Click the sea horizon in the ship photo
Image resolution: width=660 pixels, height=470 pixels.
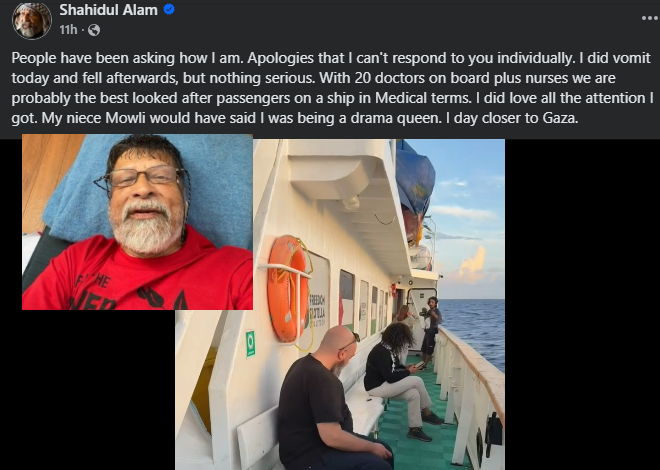pos(471,300)
